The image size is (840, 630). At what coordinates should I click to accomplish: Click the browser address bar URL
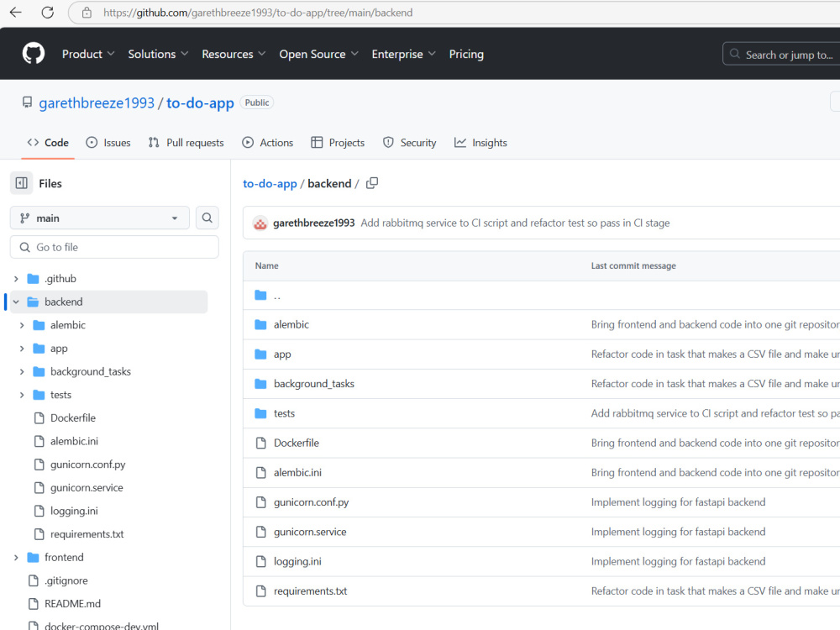258,13
